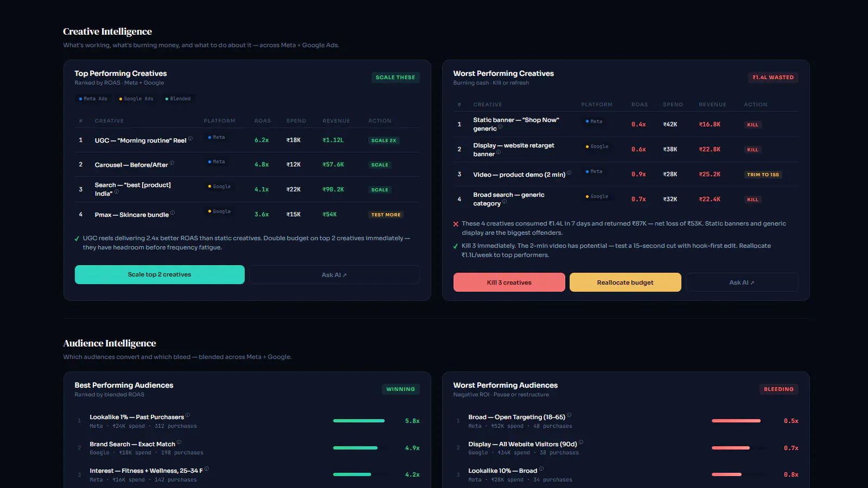This screenshot has width=868, height=488.
Task: Click the ₹1.12L revenue value
Action: point(333,140)
